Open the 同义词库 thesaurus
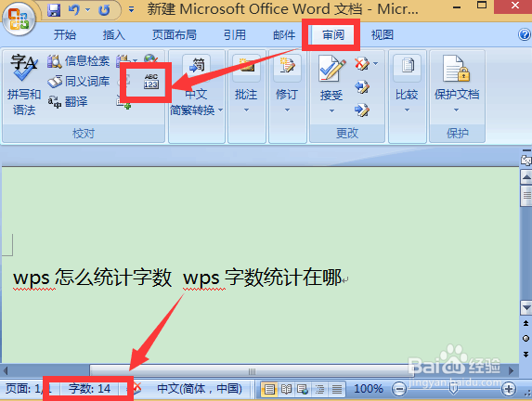The height and width of the screenshot is (401, 532). tap(79, 82)
